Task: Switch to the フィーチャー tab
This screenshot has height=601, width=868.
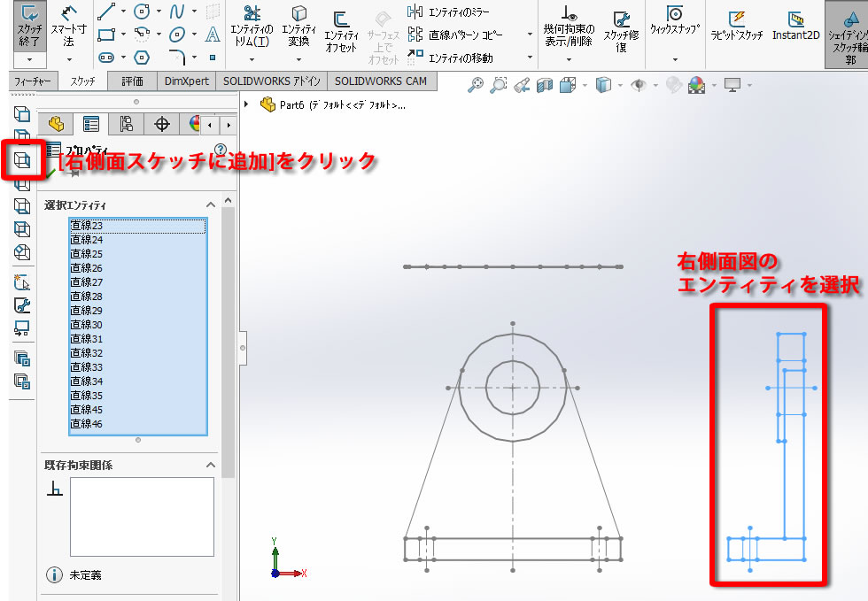Action: [32, 81]
